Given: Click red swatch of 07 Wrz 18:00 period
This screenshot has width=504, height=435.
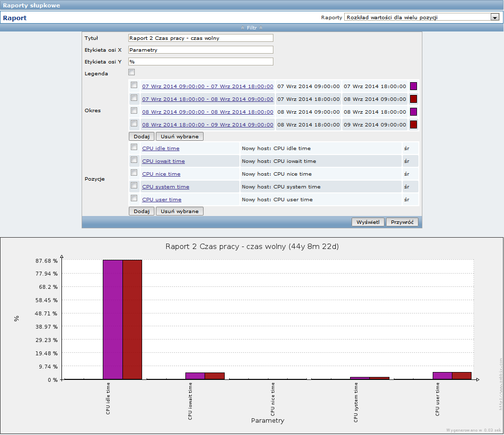Looking at the screenshot, I should [414, 99].
